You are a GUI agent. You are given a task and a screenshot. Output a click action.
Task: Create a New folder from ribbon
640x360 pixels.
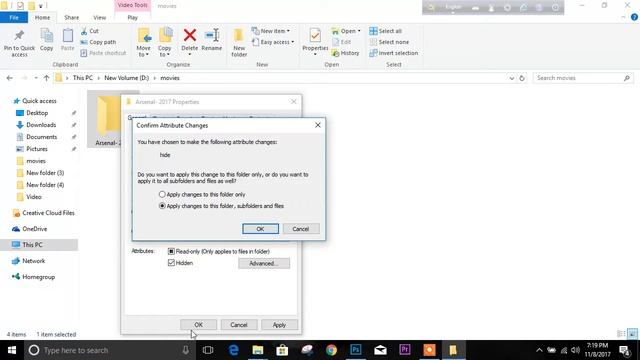point(239,42)
